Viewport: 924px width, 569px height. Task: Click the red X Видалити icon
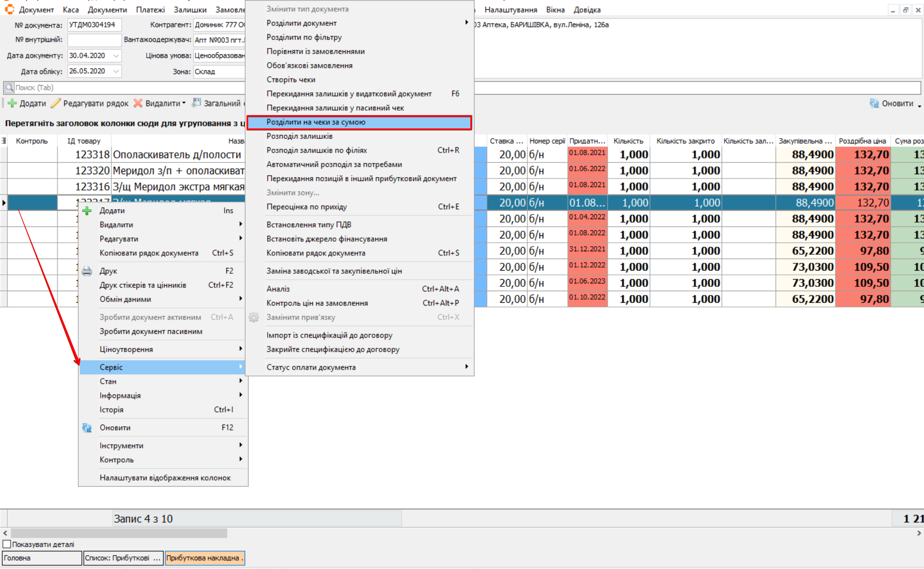pos(138,103)
